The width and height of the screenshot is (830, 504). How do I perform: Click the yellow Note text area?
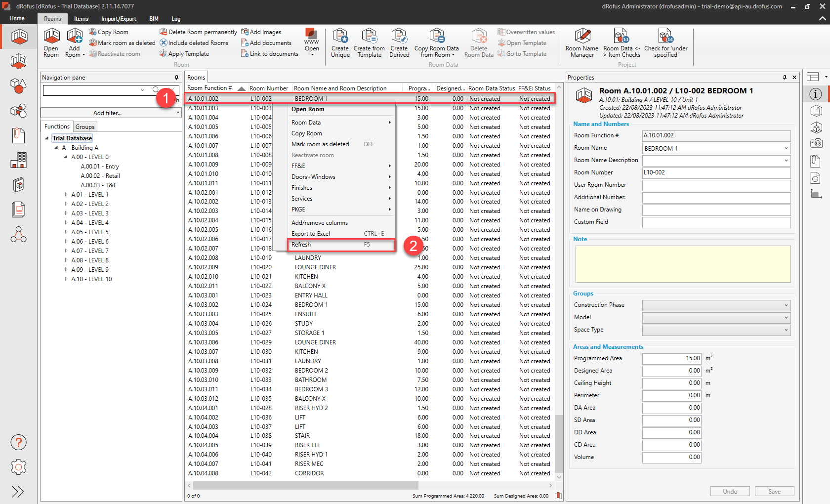tap(683, 264)
